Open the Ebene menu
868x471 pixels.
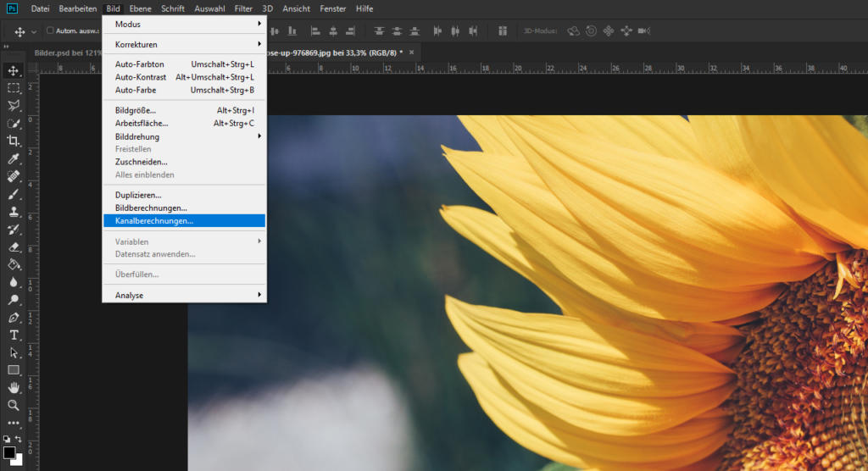(x=140, y=8)
